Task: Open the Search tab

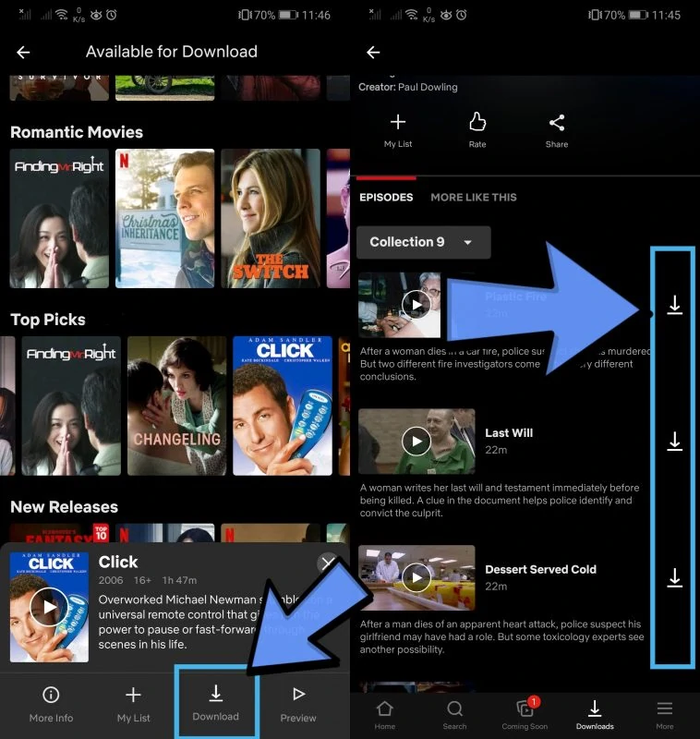Action: pos(454,715)
